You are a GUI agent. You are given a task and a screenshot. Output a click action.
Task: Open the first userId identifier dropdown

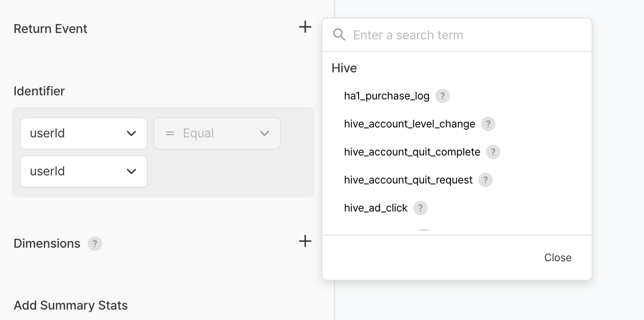click(x=84, y=133)
